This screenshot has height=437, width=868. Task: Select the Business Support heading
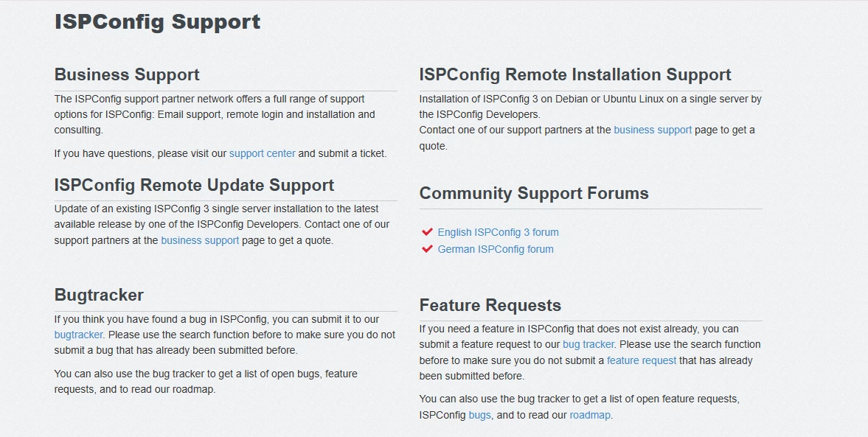coord(127,74)
